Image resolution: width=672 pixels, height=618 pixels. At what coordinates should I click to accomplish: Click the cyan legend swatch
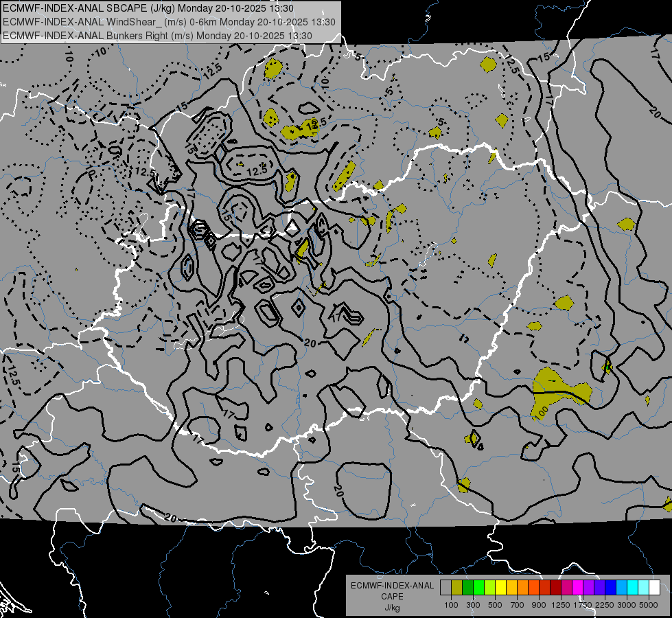(633, 588)
